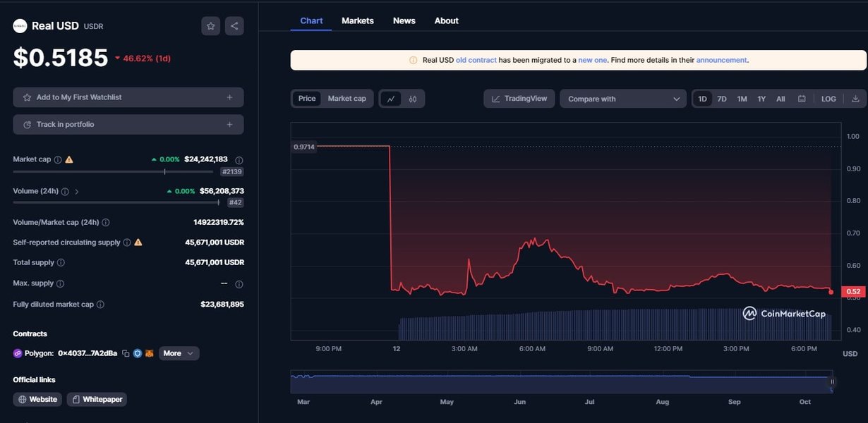Click the info icon beside Max. supply label
Screen dimensions: 868x423
pos(60,283)
